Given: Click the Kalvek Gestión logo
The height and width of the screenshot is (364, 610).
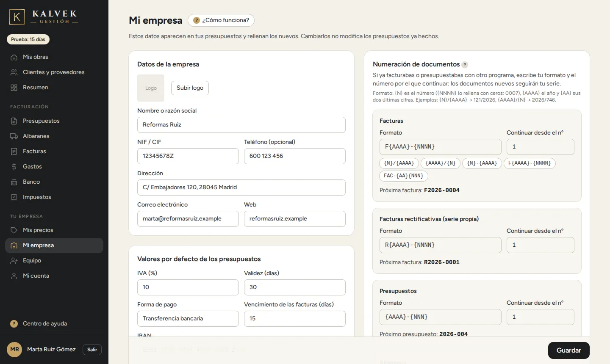Looking at the screenshot, I should coord(44,17).
